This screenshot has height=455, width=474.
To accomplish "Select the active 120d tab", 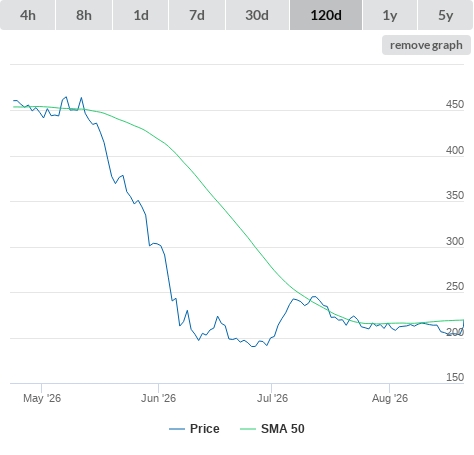I will coord(326,15).
